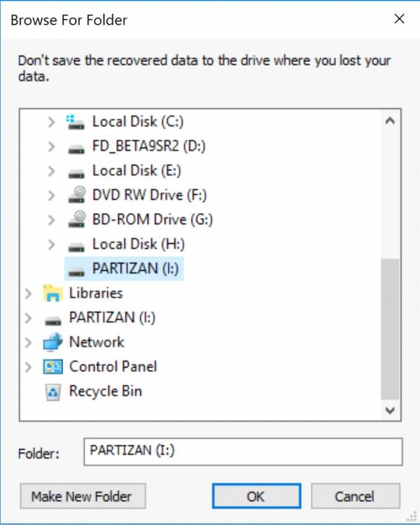
Task: Select the highlighted PARTIZAN (I:) drive
Action: click(130, 269)
